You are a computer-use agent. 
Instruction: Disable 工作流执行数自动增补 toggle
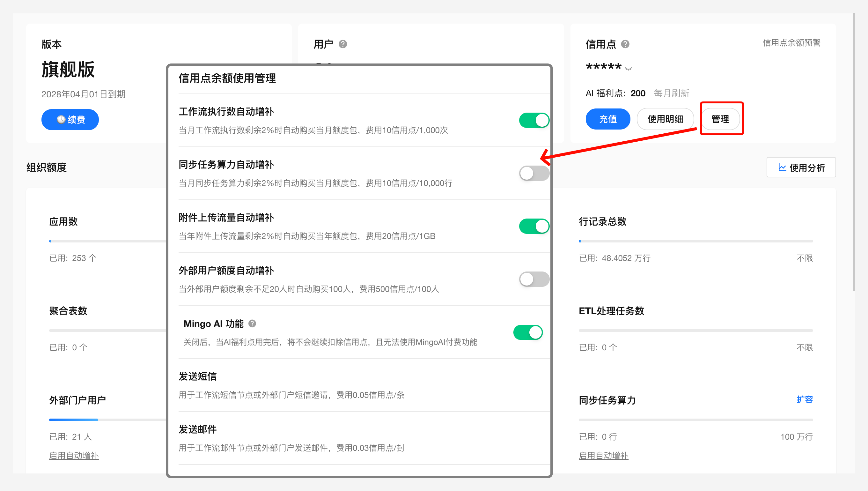pos(534,120)
